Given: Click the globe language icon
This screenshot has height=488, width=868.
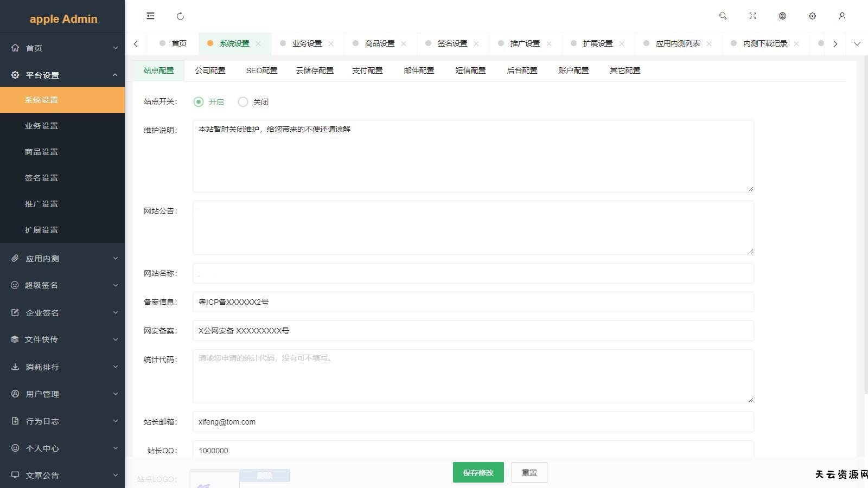Looking at the screenshot, I should pos(782,16).
